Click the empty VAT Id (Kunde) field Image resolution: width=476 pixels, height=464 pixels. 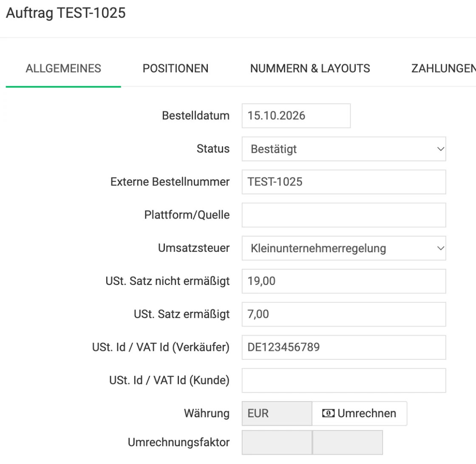pos(344,381)
